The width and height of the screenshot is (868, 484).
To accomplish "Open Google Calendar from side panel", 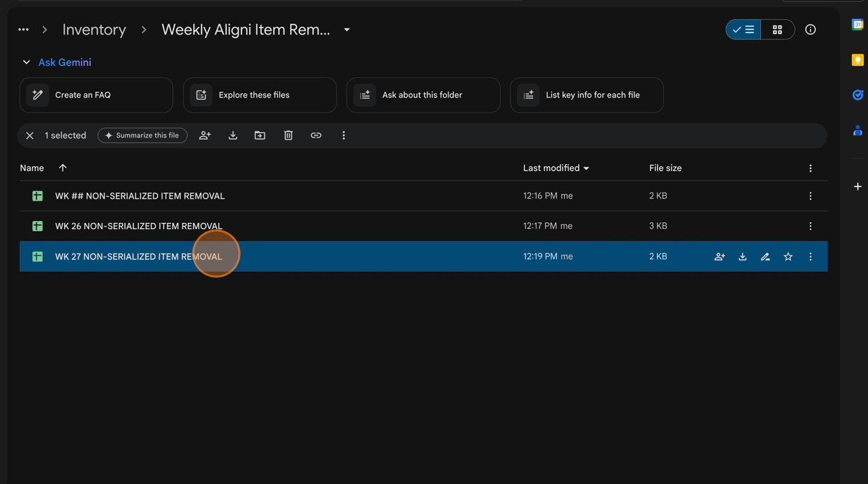I will [857, 24].
